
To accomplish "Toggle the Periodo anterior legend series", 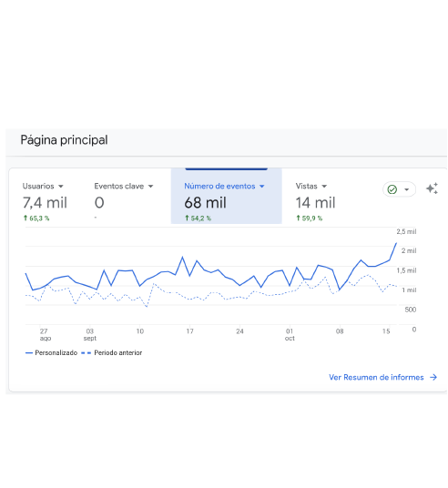I will coord(112,353).
